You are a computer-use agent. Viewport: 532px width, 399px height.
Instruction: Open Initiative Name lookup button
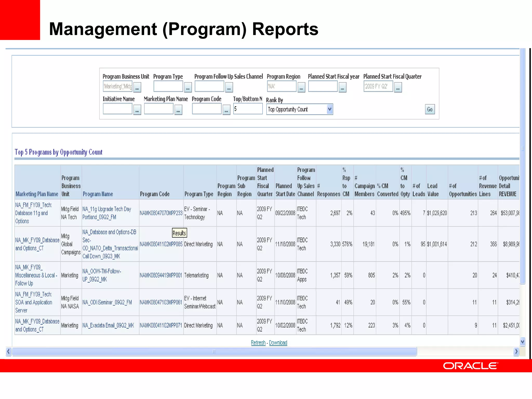coord(137,110)
